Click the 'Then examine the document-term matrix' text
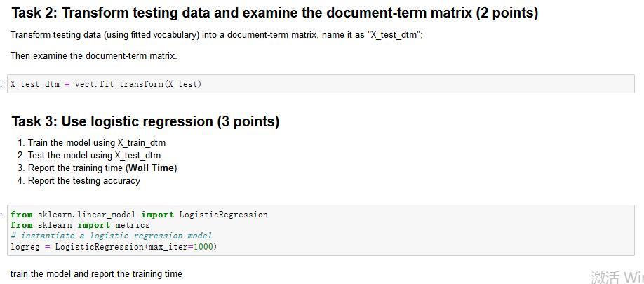 coord(93,55)
